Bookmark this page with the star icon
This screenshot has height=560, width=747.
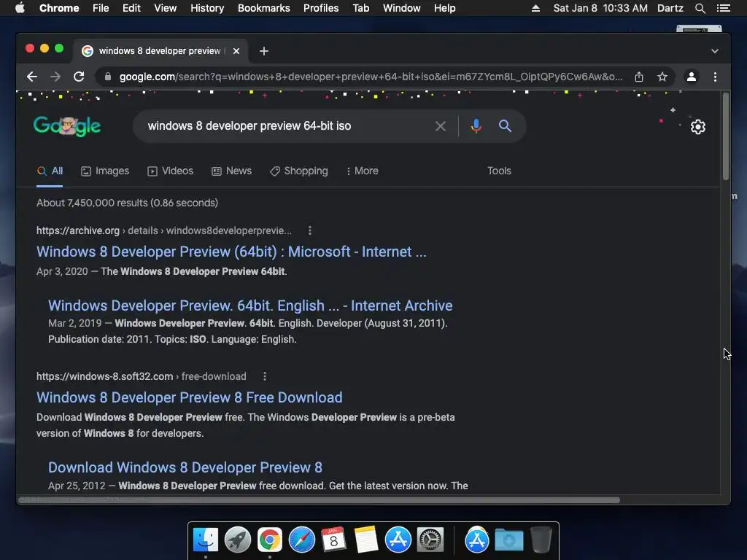[x=662, y=77]
